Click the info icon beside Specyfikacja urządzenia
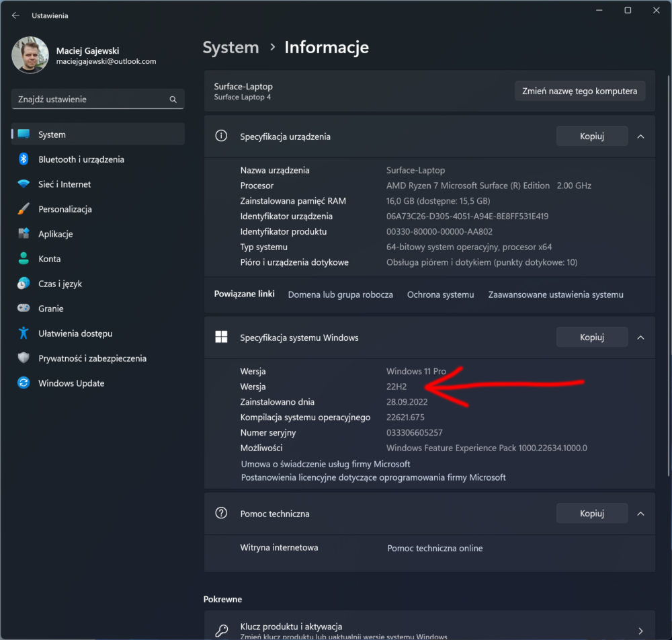 (x=221, y=136)
